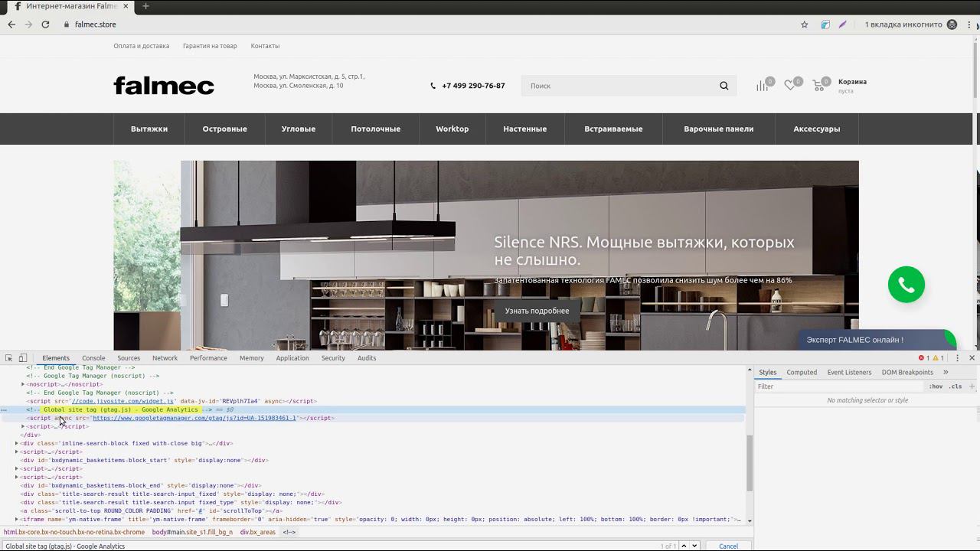Show more Styles pane tabs chevron
The height and width of the screenshot is (551, 980).
[946, 373]
